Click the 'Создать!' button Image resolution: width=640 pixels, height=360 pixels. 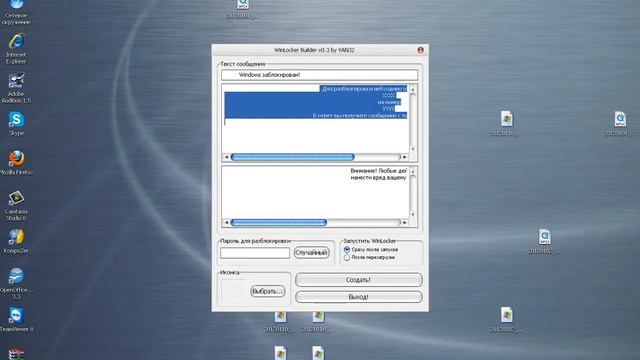tap(358, 280)
